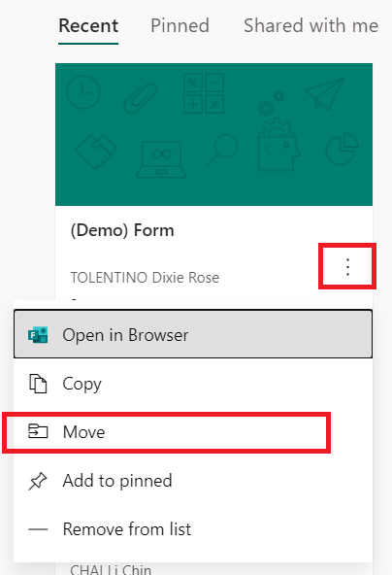Open the (Demo) Form title

pyautogui.click(x=122, y=230)
